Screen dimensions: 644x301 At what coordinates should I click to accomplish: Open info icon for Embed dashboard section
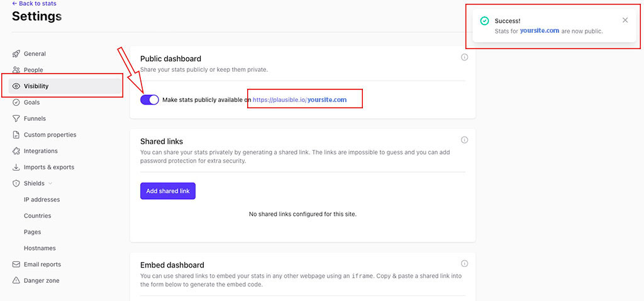[465, 264]
